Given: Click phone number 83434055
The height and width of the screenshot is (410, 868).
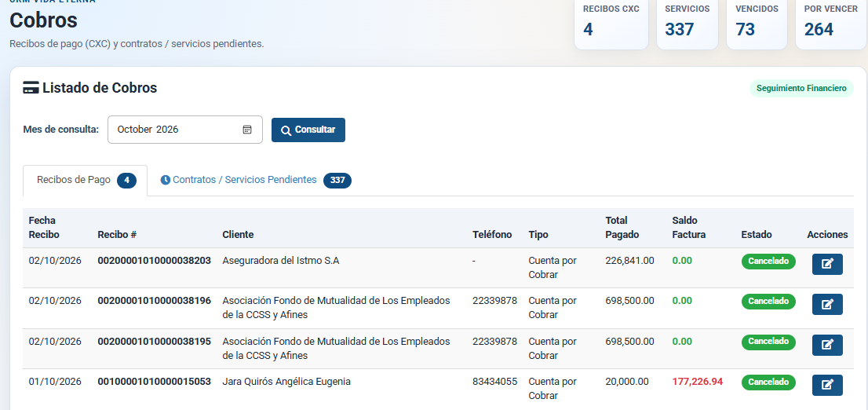Looking at the screenshot, I should point(495,381).
